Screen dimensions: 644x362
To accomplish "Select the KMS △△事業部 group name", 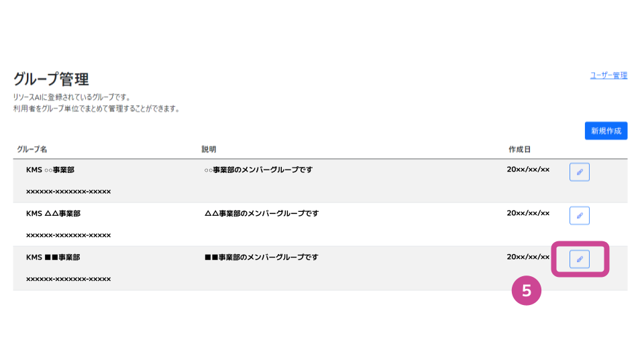I will pyautogui.click(x=53, y=213).
